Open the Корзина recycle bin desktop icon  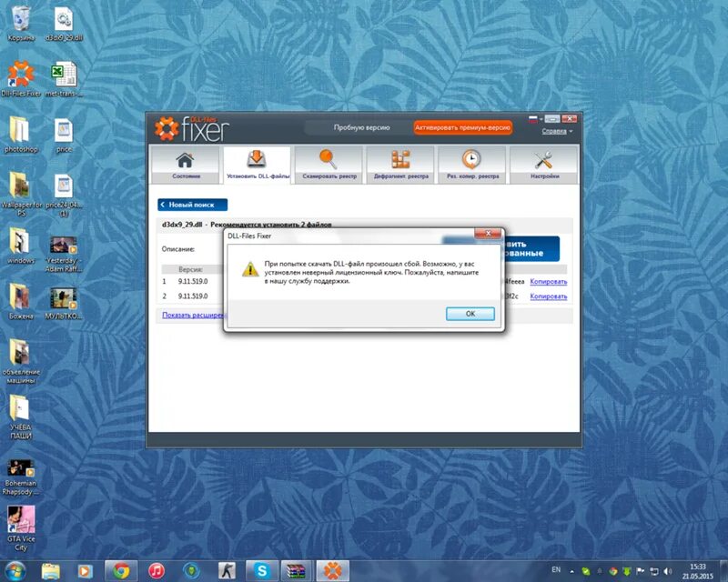pyautogui.click(x=20, y=25)
